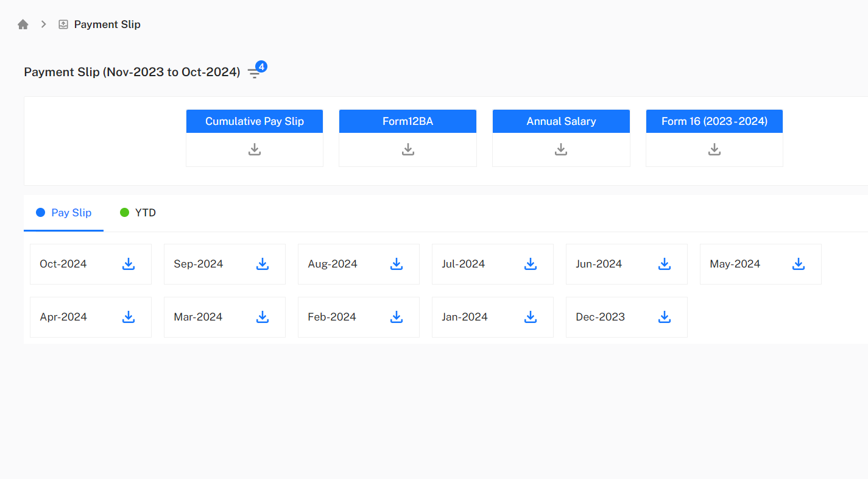
Task: Download the Form12BA document
Action: pyautogui.click(x=408, y=149)
